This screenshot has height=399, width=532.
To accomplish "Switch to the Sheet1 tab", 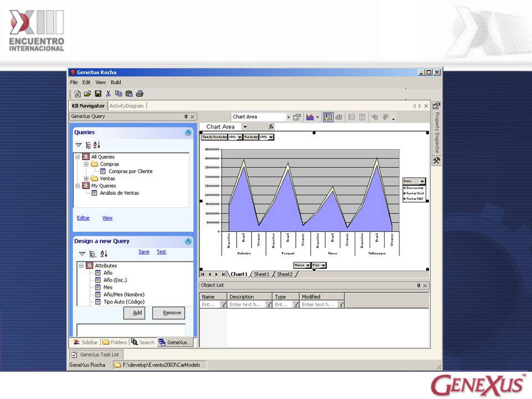I will 262,274.
